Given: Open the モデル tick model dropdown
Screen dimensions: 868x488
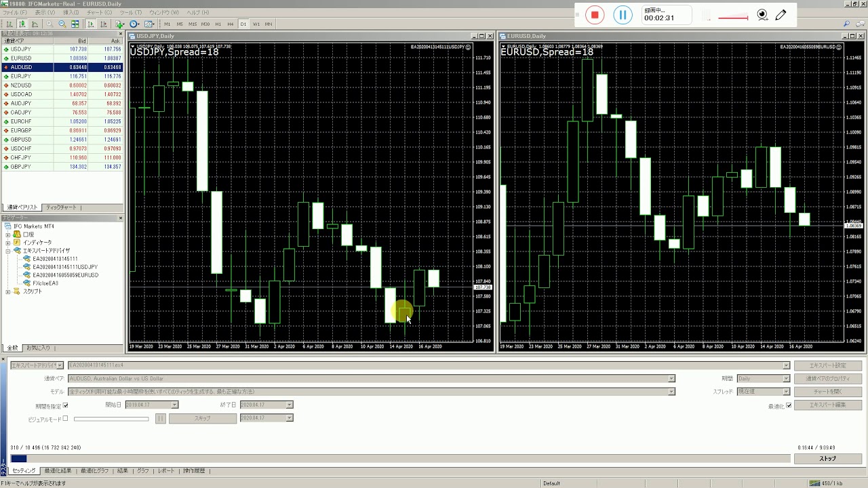Looking at the screenshot, I should [x=671, y=392].
